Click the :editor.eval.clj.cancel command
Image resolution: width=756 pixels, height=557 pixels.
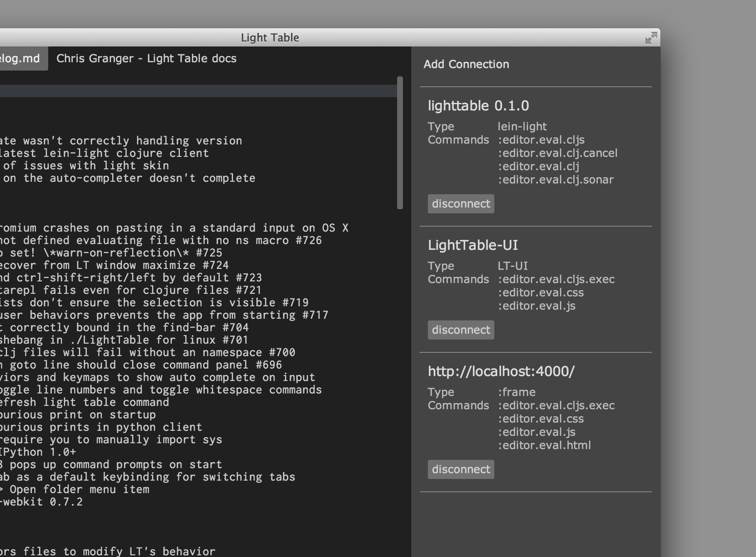(x=557, y=153)
